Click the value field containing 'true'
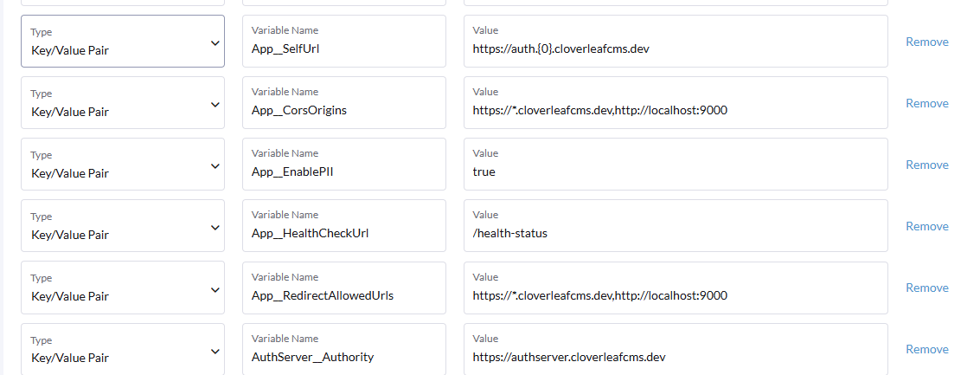 676,164
